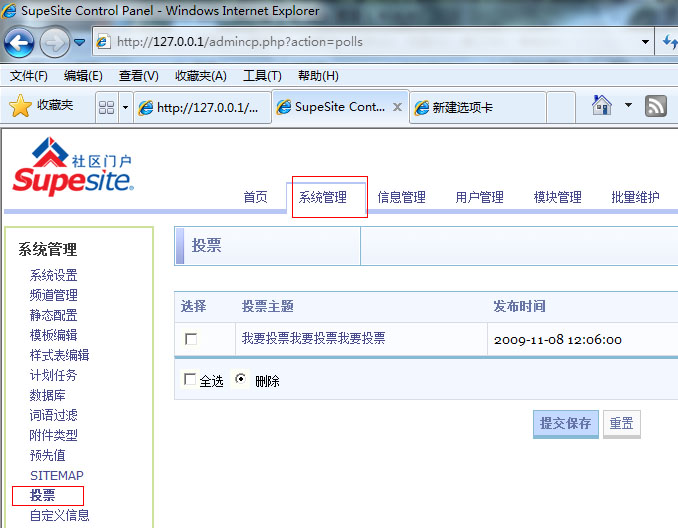678x528 pixels.
Task: Click the 重置 reset button
Action: [x=621, y=424]
